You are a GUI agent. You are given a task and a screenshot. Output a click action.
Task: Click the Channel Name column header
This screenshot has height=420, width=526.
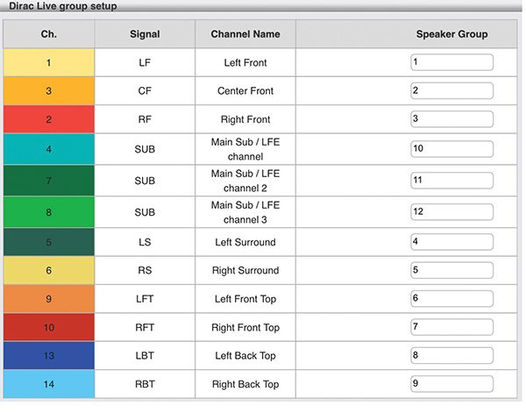coord(245,34)
